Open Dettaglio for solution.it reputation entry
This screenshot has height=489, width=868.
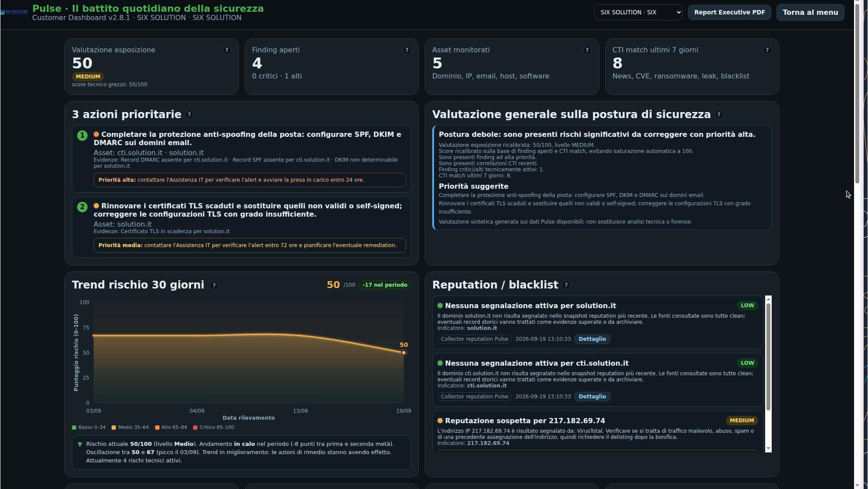point(592,339)
